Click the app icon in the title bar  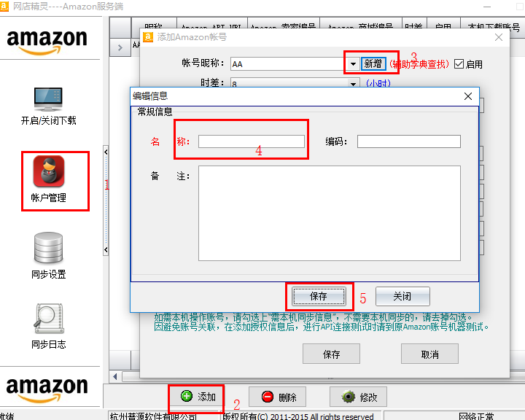4,6
